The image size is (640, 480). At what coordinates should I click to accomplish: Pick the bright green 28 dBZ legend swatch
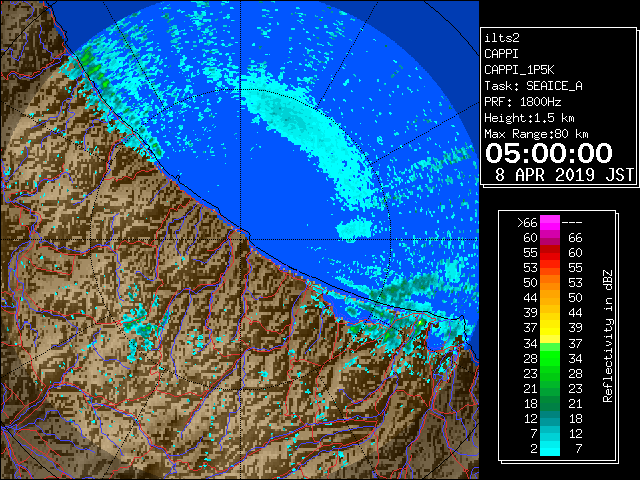(550, 358)
